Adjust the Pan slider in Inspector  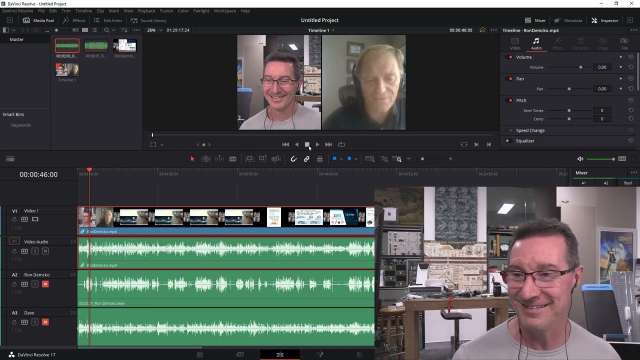coord(569,89)
